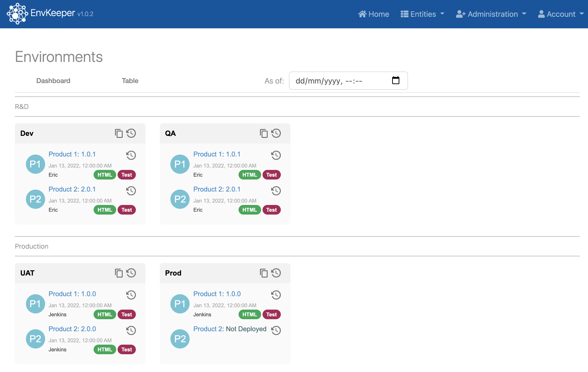Show history of Product 1 in Dev
This screenshot has height=372, width=588.
[131, 155]
